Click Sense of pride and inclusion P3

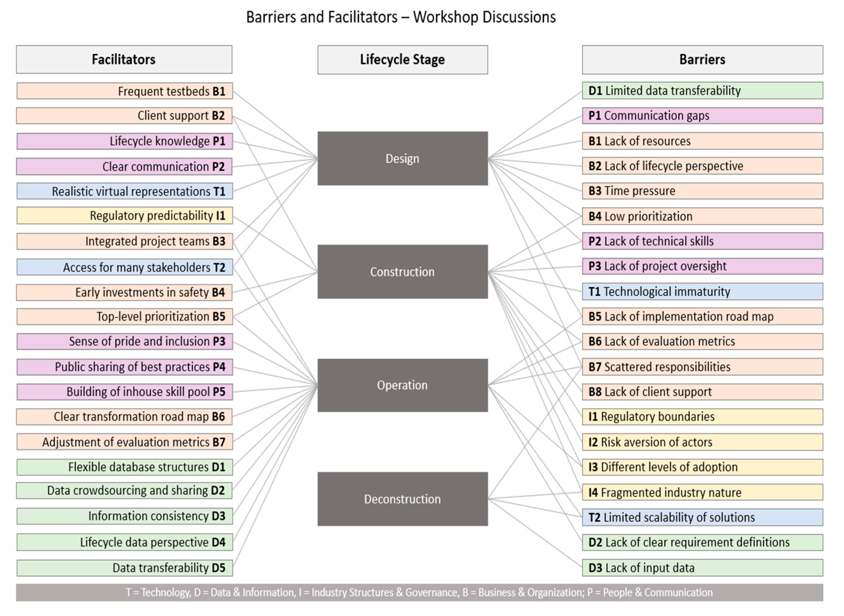click(125, 341)
